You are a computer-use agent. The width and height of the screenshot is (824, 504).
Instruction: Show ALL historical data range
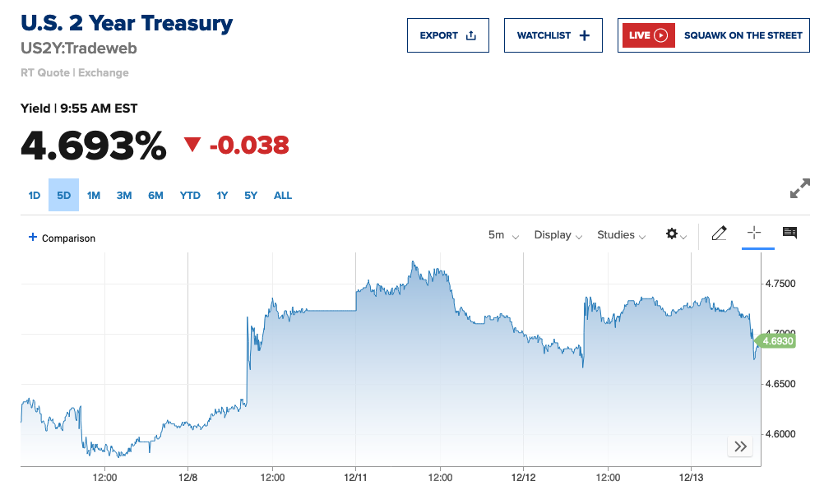[283, 196]
